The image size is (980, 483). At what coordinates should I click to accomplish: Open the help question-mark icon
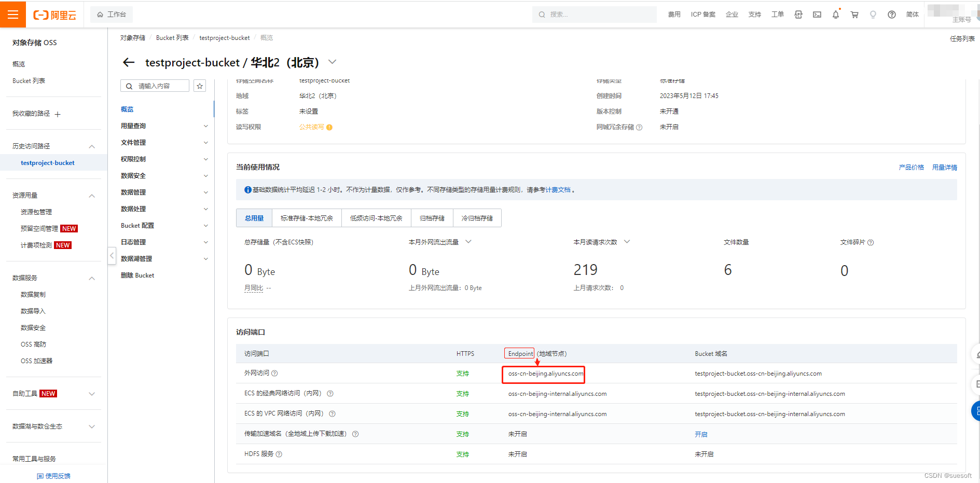(892, 15)
